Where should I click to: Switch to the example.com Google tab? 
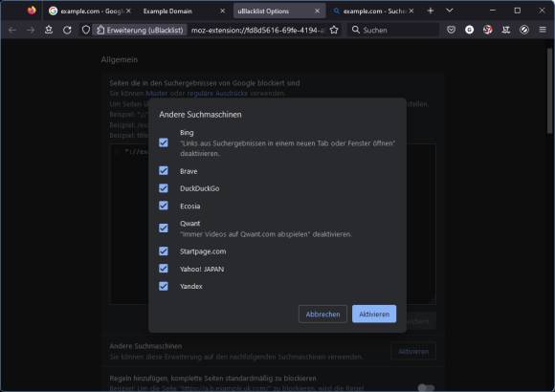pyautogui.click(x=90, y=11)
